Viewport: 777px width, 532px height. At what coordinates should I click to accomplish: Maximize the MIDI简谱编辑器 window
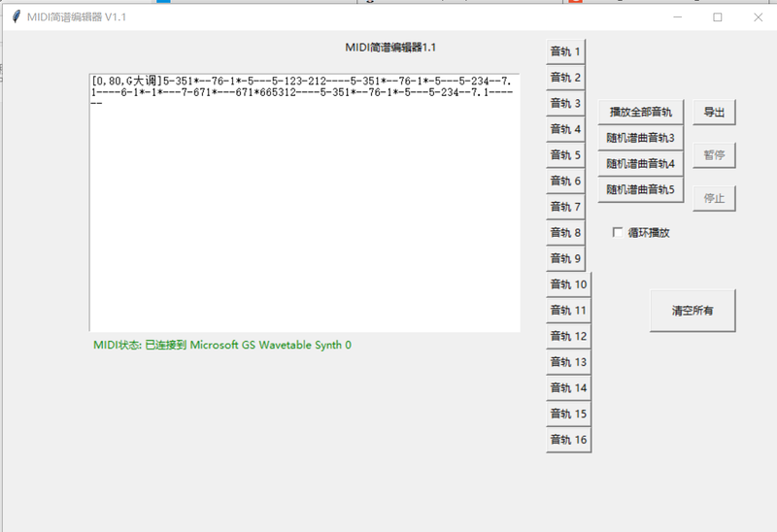(x=718, y=17)
